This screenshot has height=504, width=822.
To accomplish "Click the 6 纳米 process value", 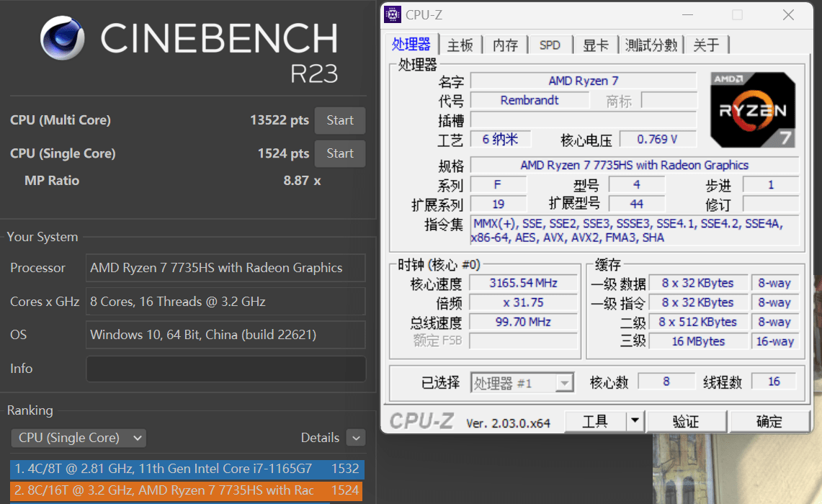I will click(500, 140).
